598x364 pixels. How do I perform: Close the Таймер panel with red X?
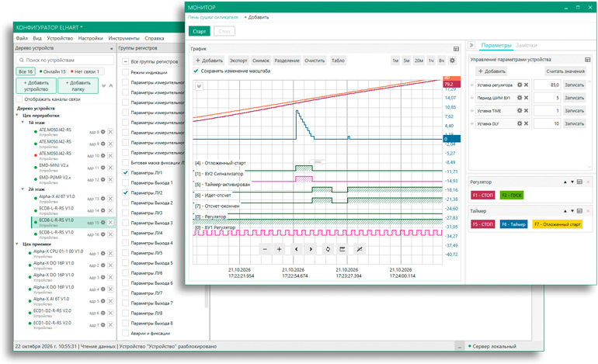588,211
